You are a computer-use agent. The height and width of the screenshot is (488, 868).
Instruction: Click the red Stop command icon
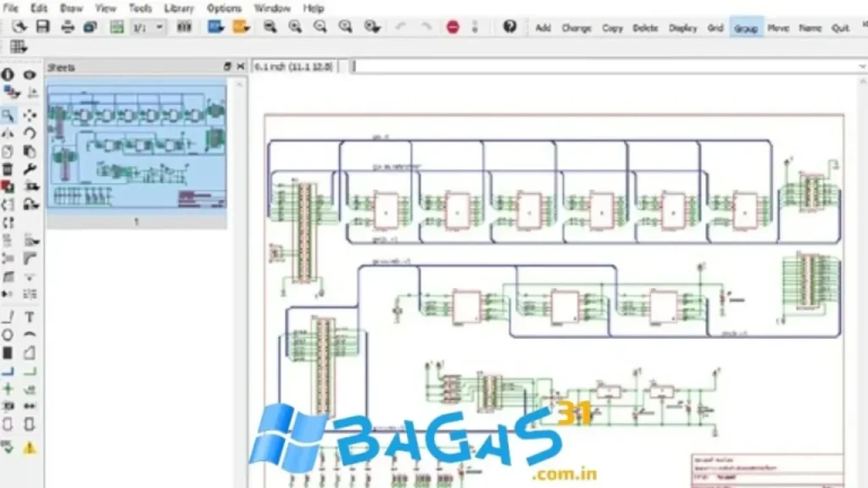(453, 26)
